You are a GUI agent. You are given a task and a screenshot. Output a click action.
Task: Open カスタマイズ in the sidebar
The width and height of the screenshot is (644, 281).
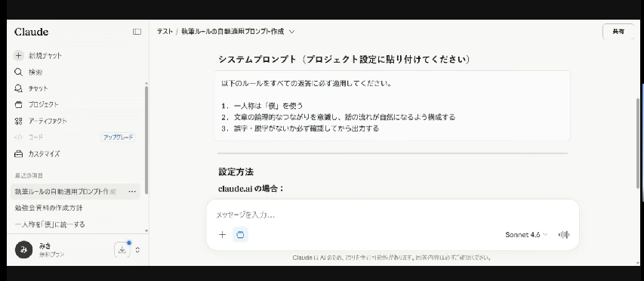click(44, 154)
